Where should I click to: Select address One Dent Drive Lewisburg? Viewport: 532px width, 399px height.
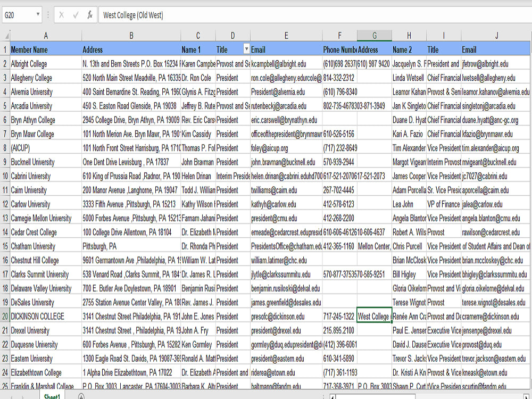pos(131,162)
